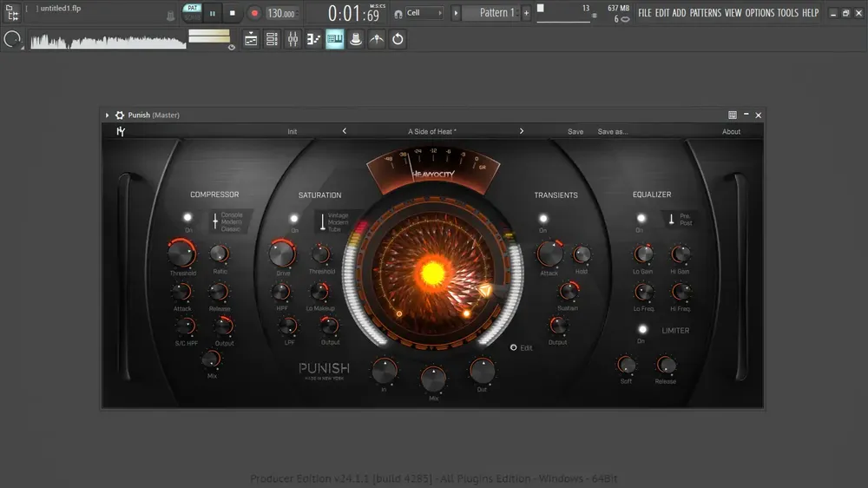Open the playlist view icon
Image resolution: width=868 pixels, height=488 pixels.
coord(251,39)
